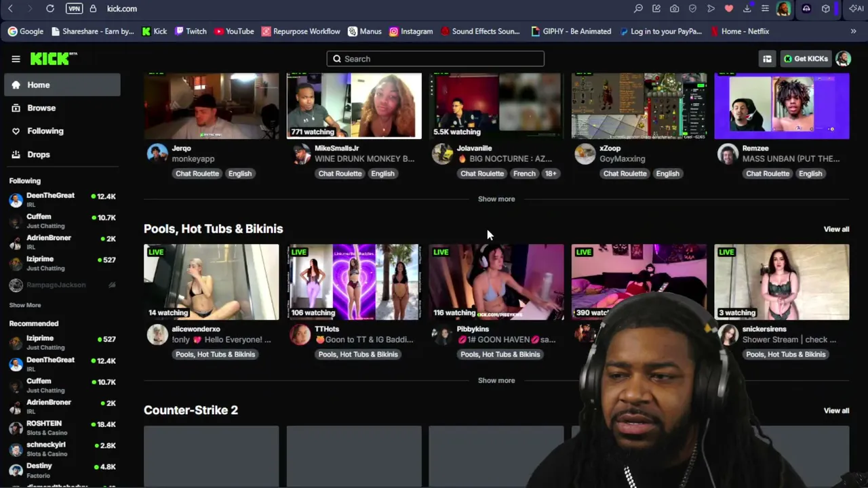
Task: Click the purple headphones extension icon
Action: click(x=806, y=9)
